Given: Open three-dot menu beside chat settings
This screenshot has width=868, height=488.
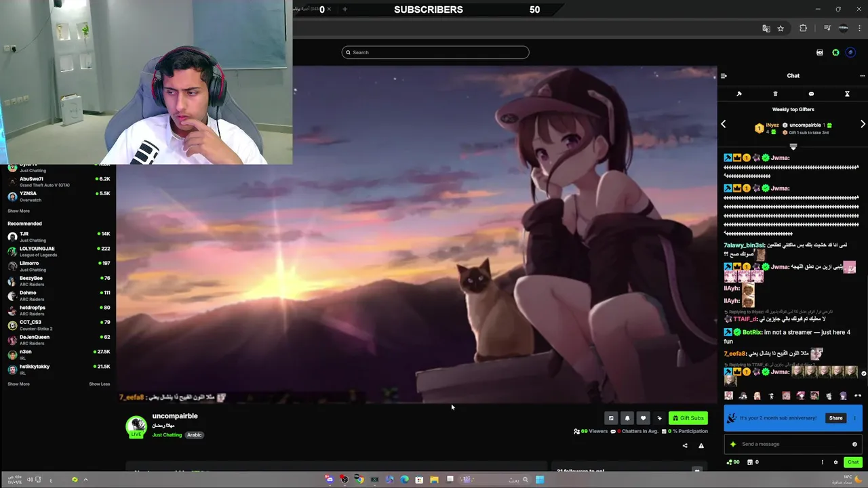Looking at the screenshot, I should point(823,462).
